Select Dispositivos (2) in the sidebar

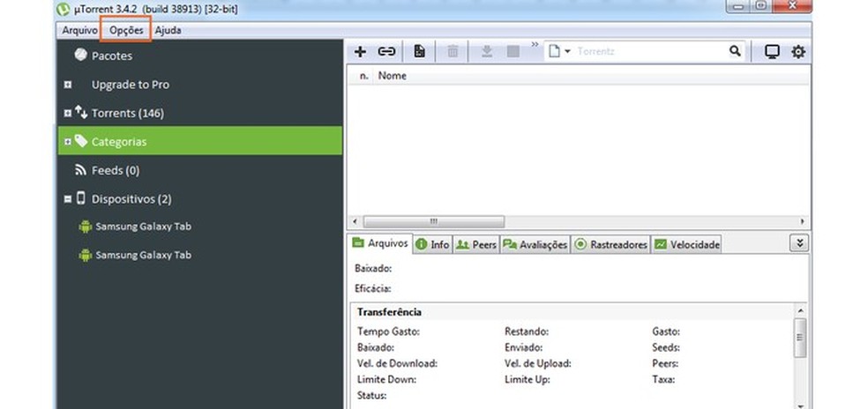pos(131,198)
